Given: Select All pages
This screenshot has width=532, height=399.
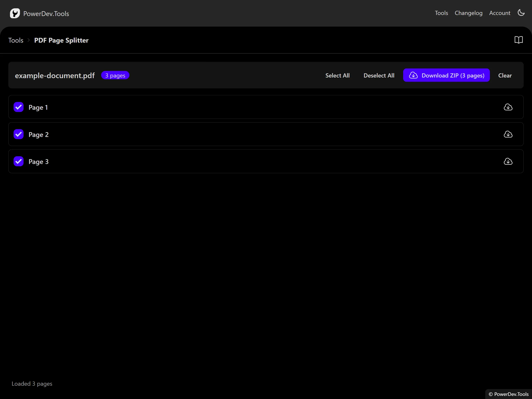Looking at the screenshot, I should coord(337,75).
